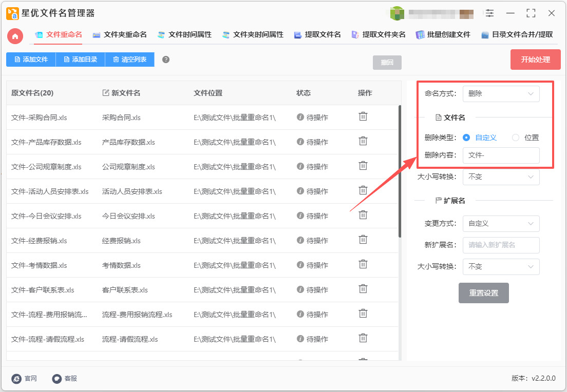Switch to 文件夹时间属性 tab

pos(253,35)
